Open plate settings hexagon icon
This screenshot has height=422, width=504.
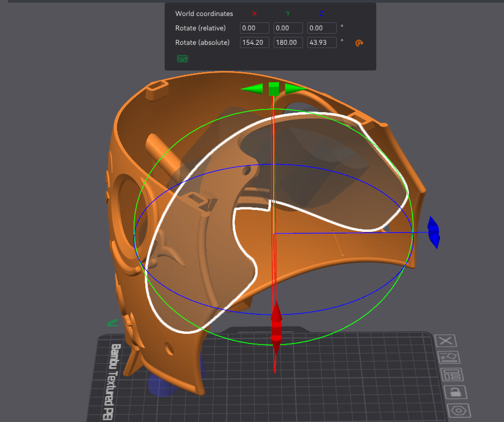458,411
